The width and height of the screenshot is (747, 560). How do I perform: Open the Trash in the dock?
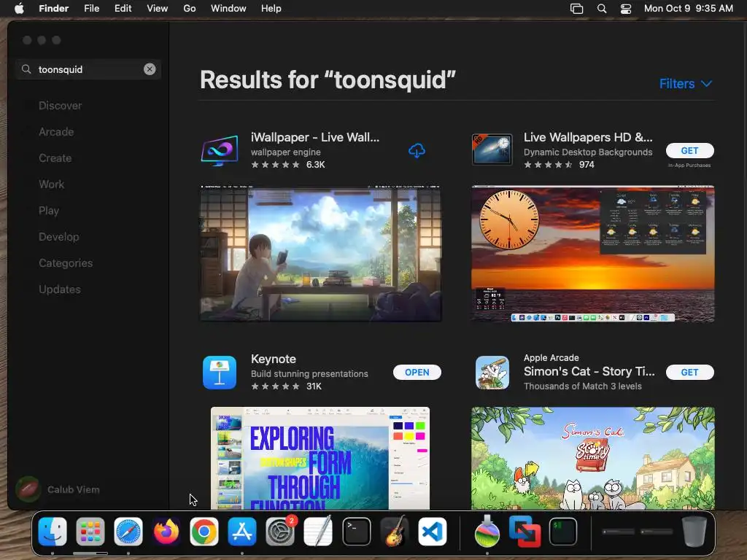694,532
